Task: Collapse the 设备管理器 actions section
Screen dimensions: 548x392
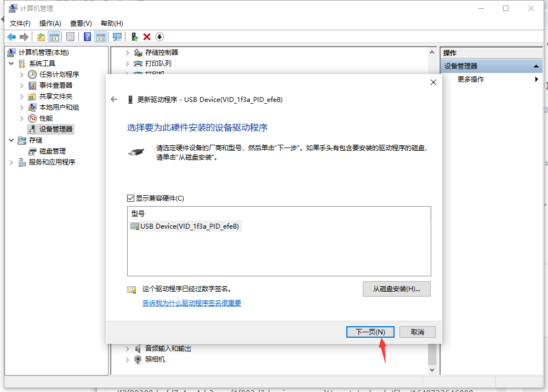Action: [535, 65]
